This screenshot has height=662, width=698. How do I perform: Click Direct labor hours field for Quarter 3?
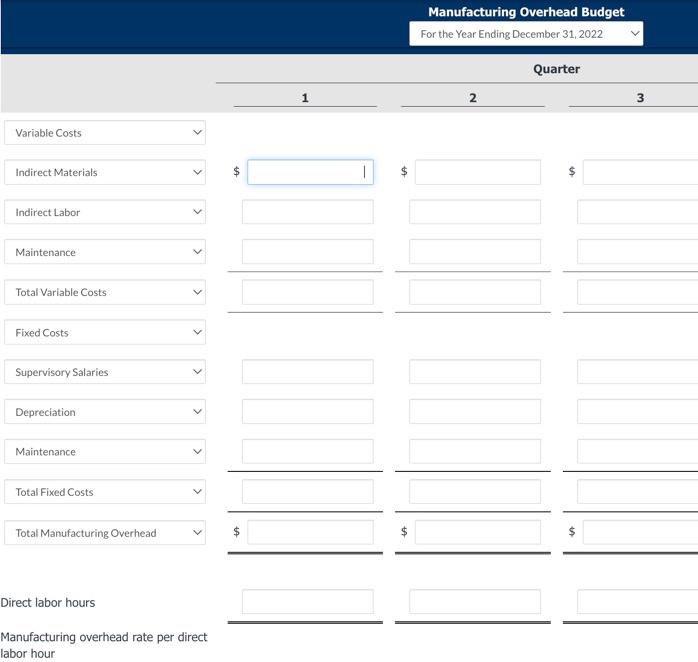click(x=638, y=602)
